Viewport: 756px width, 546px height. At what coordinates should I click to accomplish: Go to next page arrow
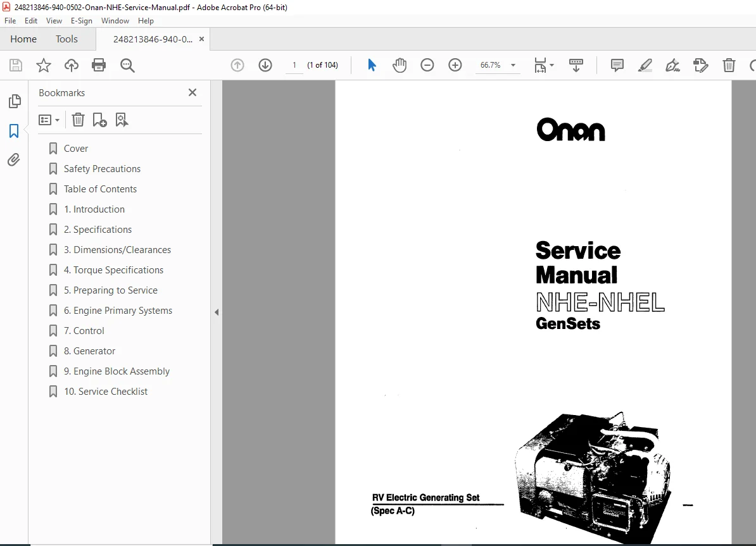265,65
